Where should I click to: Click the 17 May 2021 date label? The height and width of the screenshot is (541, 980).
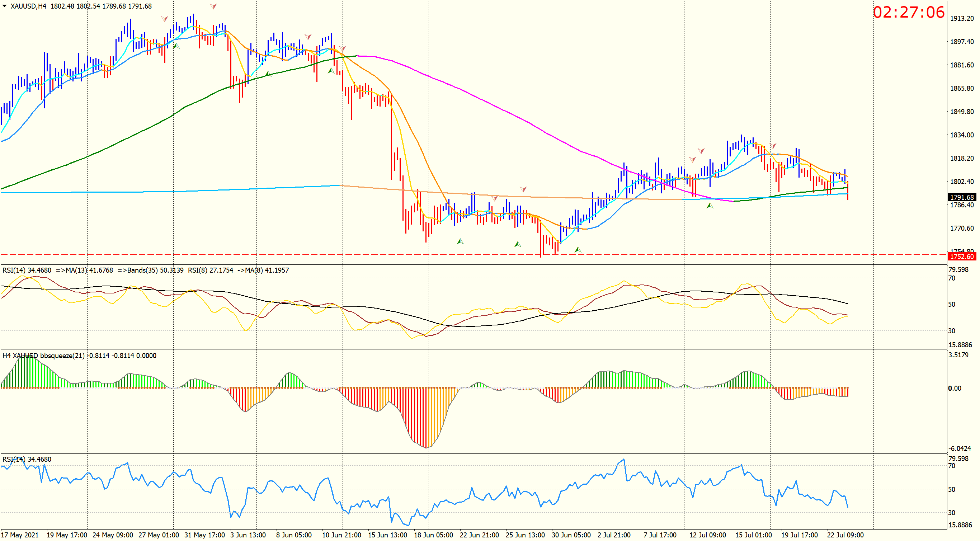[20, 535]
